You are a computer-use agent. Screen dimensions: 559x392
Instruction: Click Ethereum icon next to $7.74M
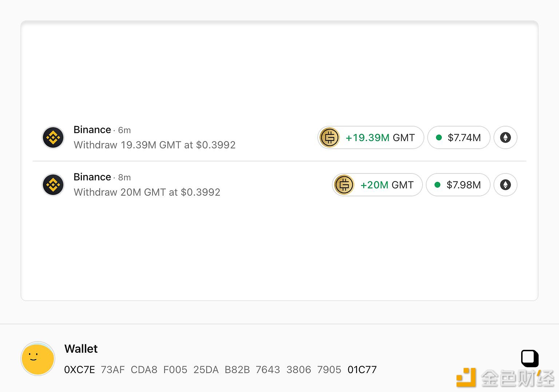[505, 137]
